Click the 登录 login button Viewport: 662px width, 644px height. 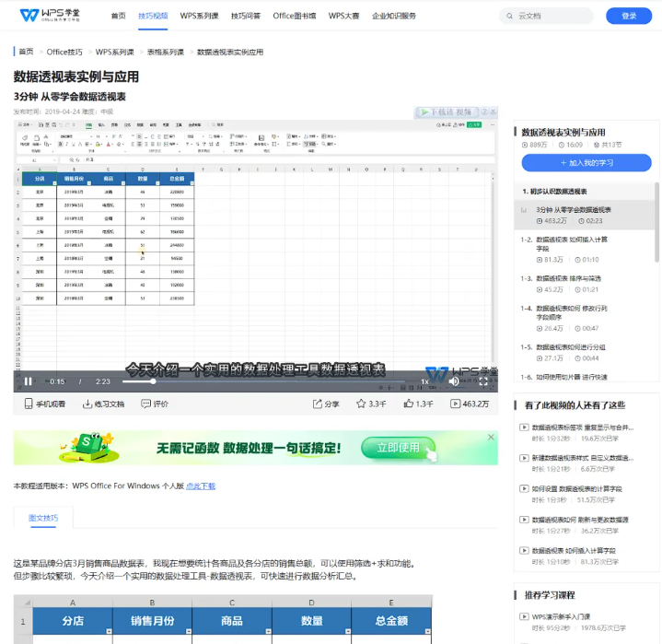629,16
